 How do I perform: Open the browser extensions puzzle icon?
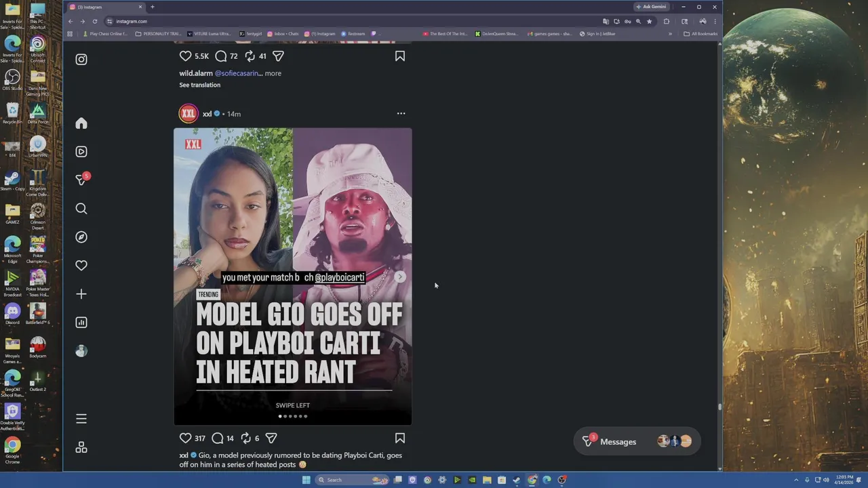click(666, 21)
